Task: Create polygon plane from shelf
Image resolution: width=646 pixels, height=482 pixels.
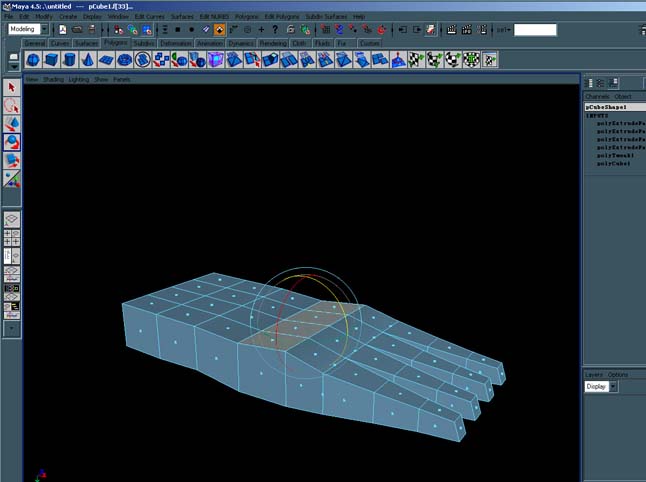Action: click(106, 60)
